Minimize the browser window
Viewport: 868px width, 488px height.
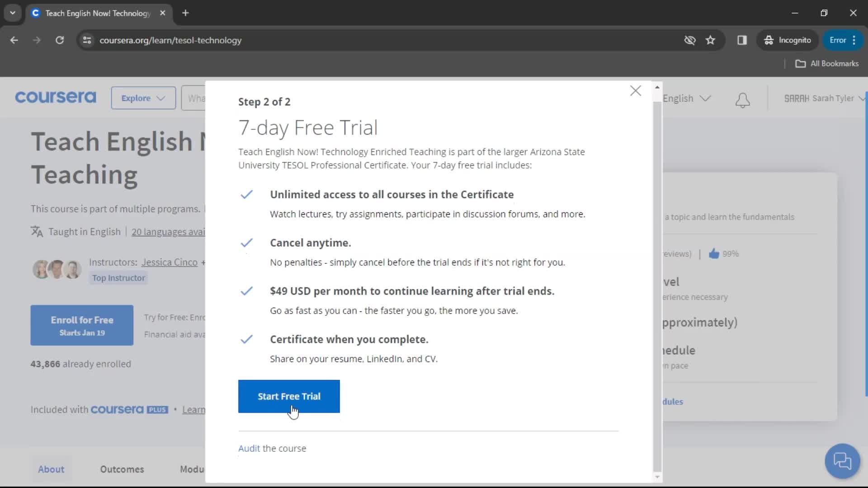click(795, 13)
